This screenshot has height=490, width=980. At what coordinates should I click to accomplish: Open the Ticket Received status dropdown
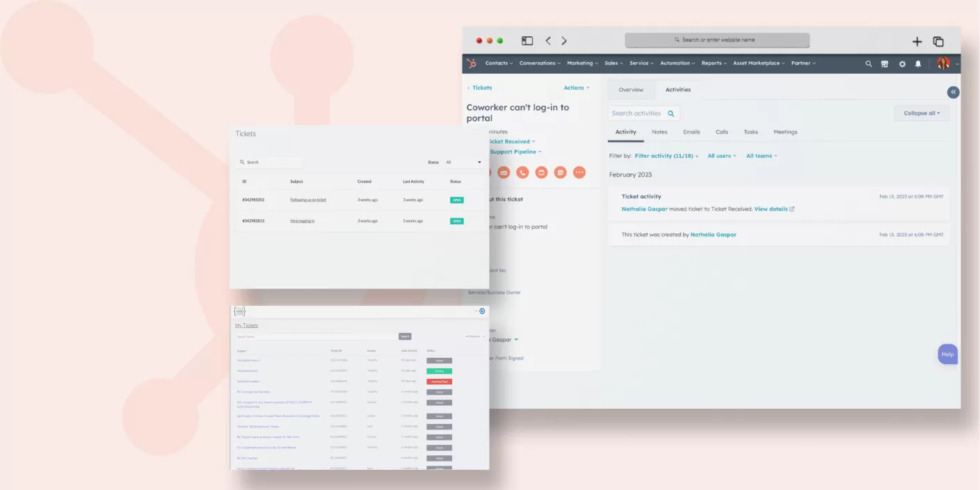(x=511, y=142)
